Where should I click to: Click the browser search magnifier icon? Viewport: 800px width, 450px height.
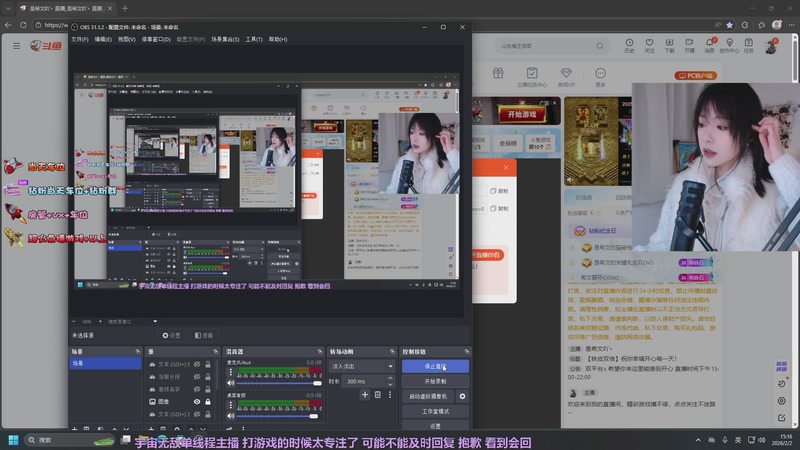(600, 46)
